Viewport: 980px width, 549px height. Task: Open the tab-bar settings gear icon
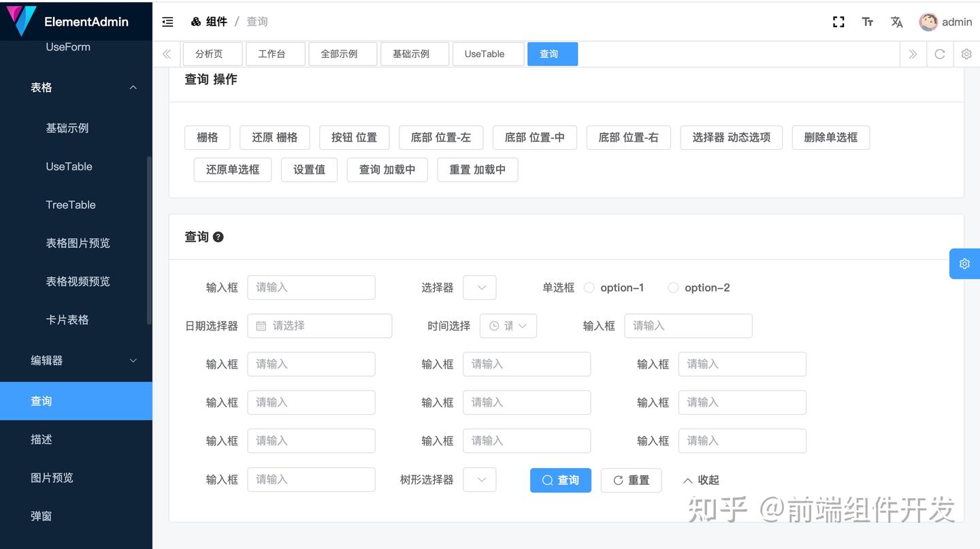click(x=966, y=54)
